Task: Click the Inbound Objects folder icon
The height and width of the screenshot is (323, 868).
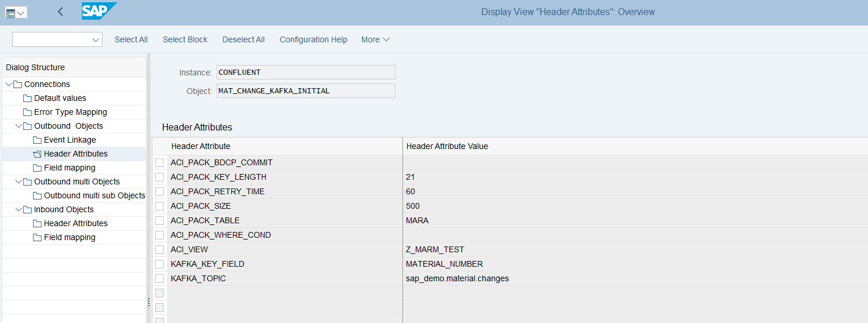Action: 27,209
